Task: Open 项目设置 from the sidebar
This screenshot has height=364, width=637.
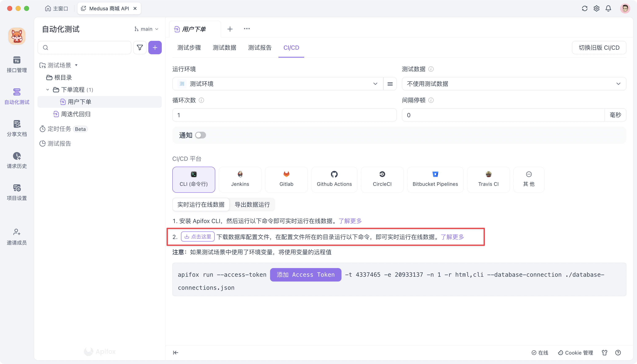Action: [16, 192]
